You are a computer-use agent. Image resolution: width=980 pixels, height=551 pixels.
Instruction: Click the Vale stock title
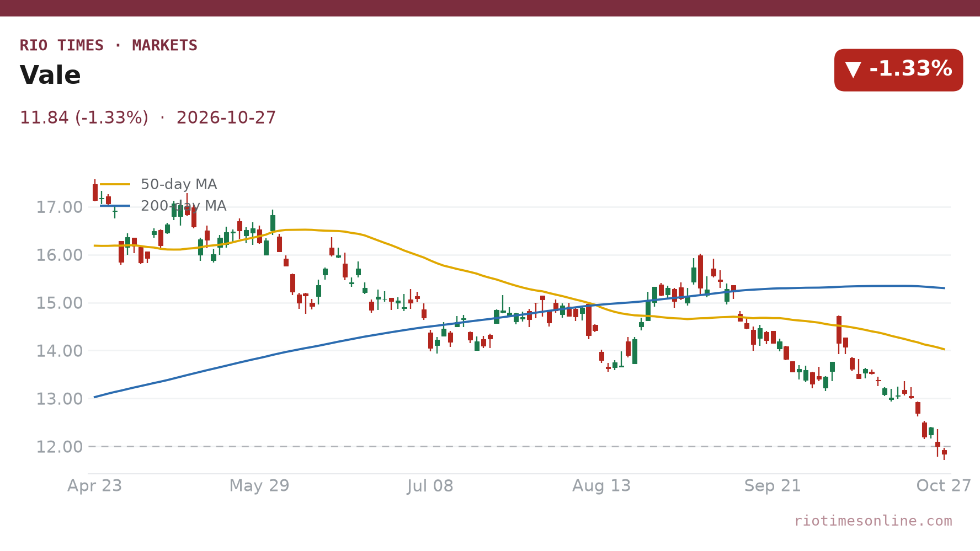click(50, 75)
